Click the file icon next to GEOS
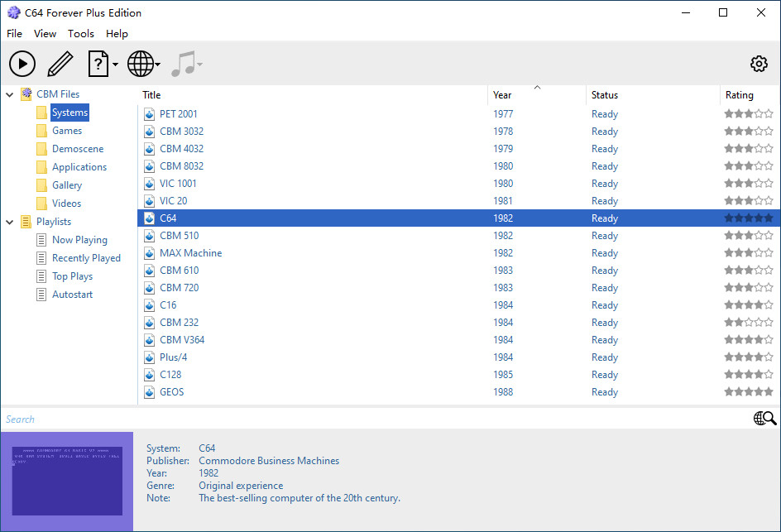This screenshot has height=532, width=781. [149, 392]
